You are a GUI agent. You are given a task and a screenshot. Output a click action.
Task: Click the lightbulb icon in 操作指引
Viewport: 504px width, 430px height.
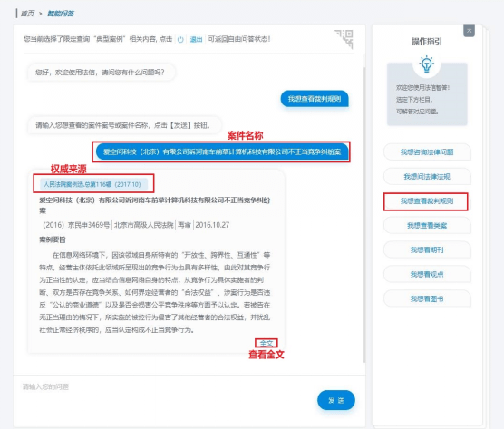click(427, 64)
